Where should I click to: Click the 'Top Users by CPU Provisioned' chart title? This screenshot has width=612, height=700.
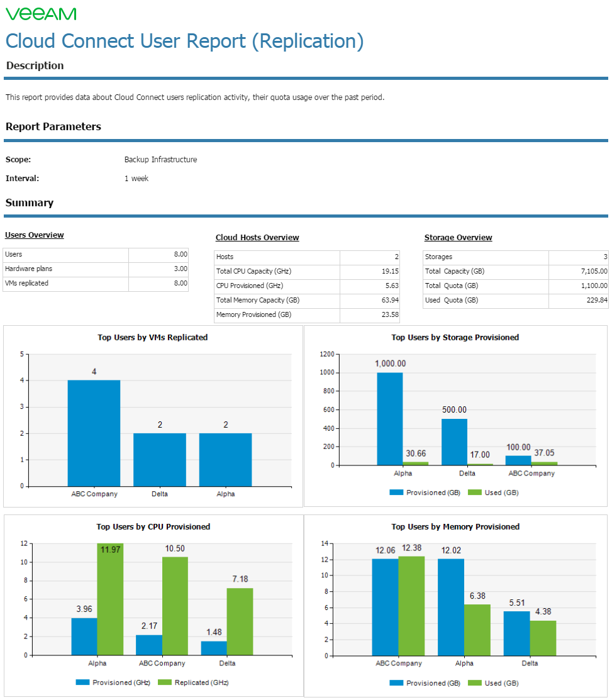[x=153, y=527]
